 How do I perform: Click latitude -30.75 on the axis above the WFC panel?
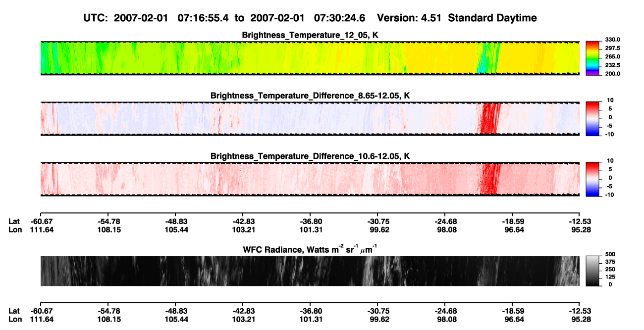click(x=378, y=222)
